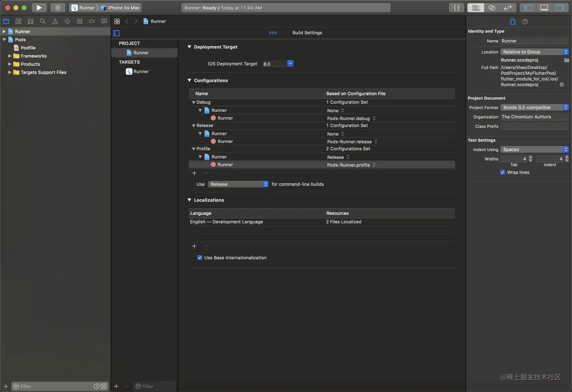Viewport: 572px width, 392px height.
Task: Expand the Frameworks folder
Action: pyautogui.click(x=9, y=56)
